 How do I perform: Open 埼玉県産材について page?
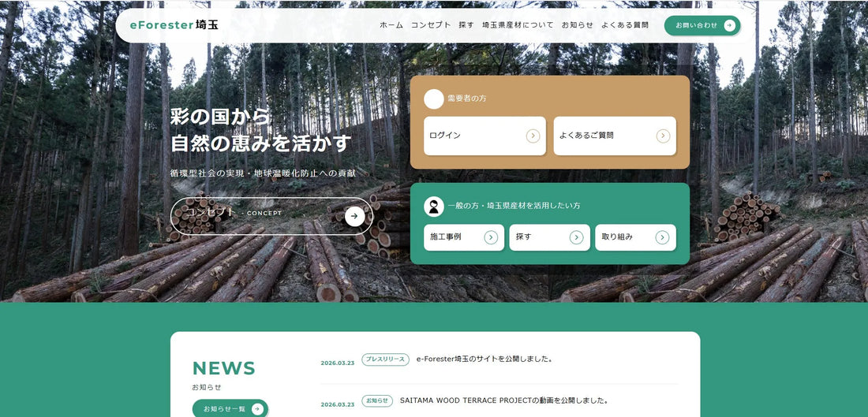point(518,25)
